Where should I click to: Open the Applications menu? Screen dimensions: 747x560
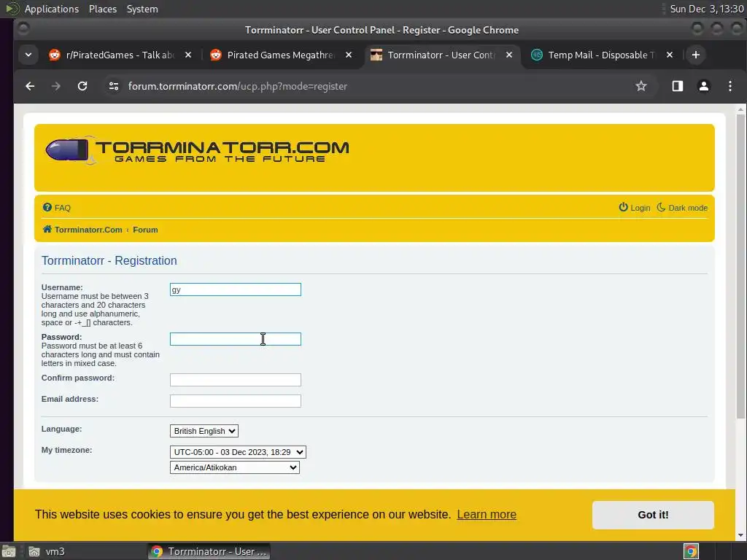[52, 9]
